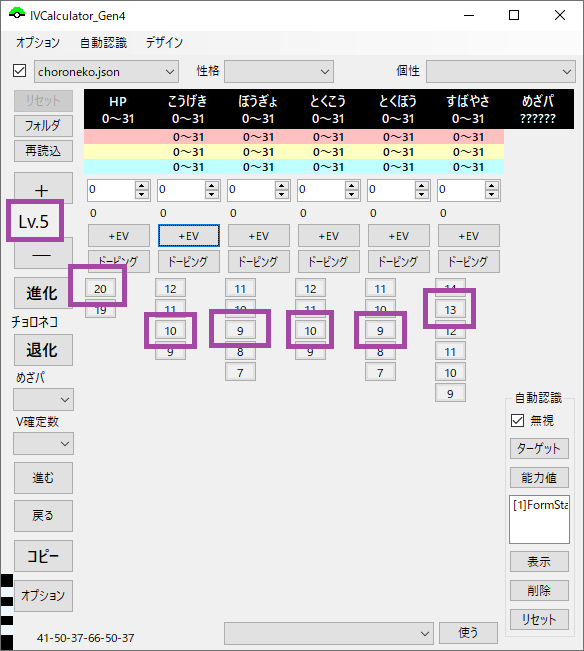The width and height of the screenshot is (584, 651).
Task: Click the 表示 show button
Action: (x=539, y=562)
